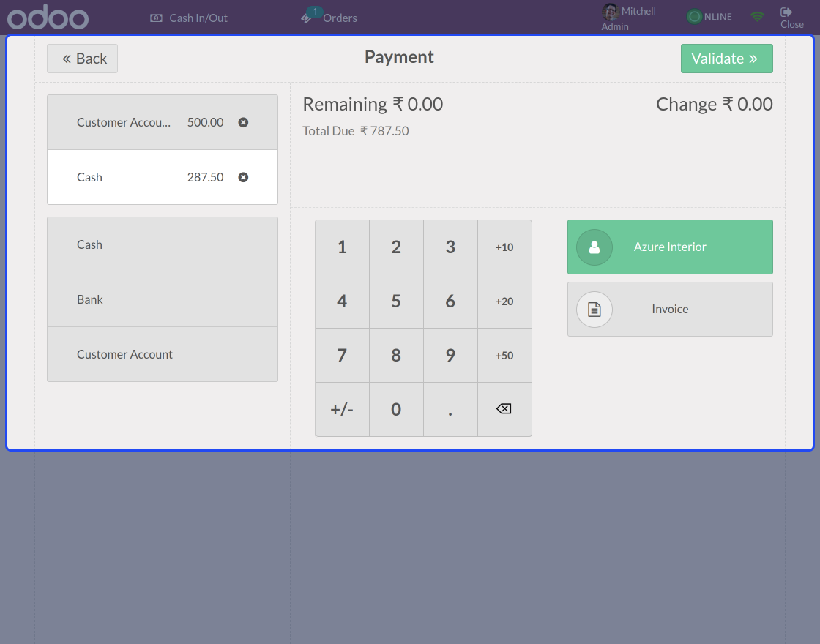Close the POS session via Close
The height and width of the screenshot is (644, 820).
(x=791, y=18)
